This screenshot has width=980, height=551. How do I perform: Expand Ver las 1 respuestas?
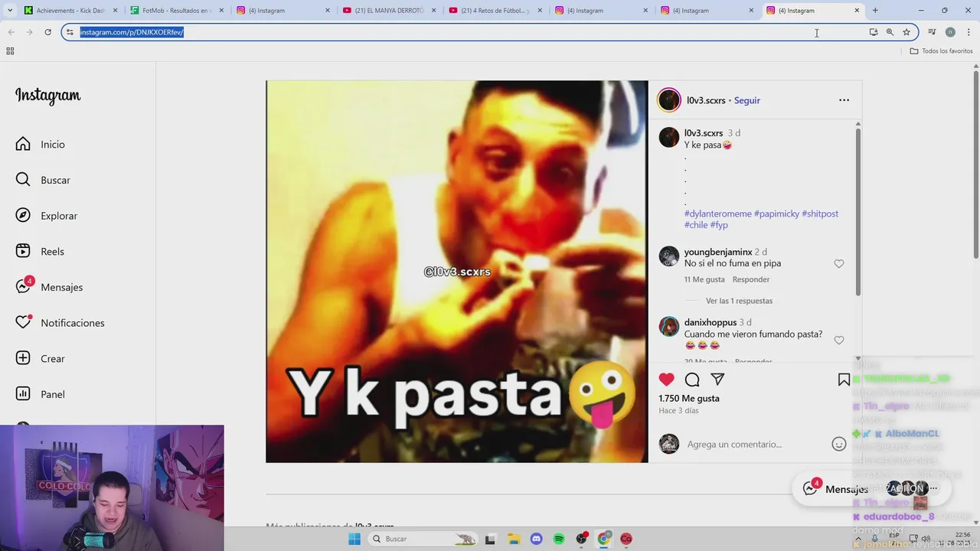(739, 301)
